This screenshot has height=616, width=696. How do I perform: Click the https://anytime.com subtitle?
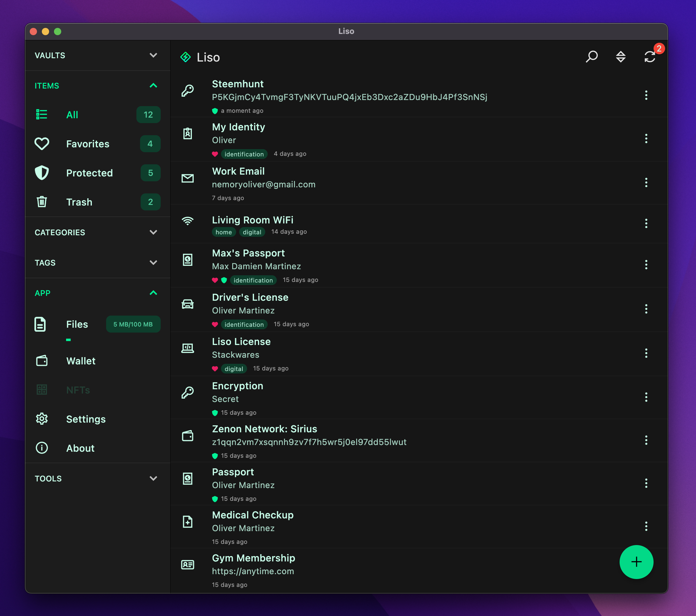click(x=253, y=571)
